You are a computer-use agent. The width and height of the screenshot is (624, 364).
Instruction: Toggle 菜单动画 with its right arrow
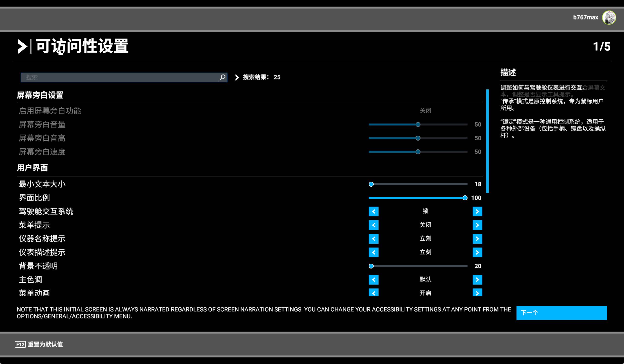pyautogui.click(x=477, y=293)
